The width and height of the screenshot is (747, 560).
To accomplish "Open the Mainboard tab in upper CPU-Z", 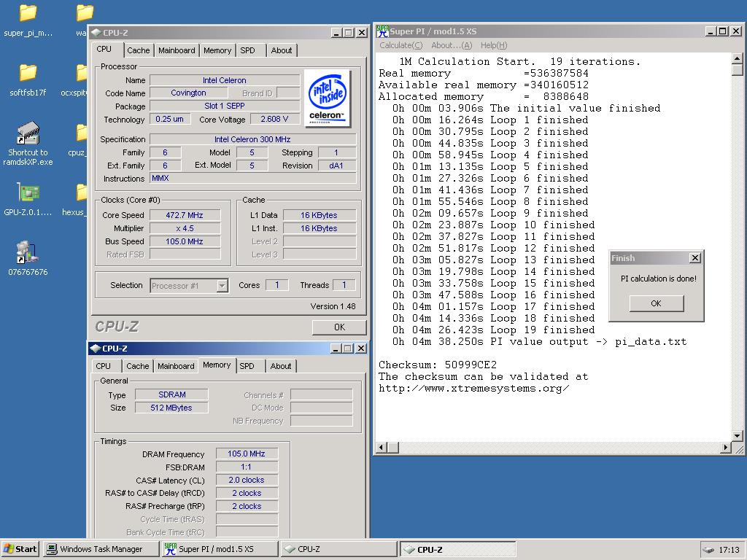I will click(177, 50).
